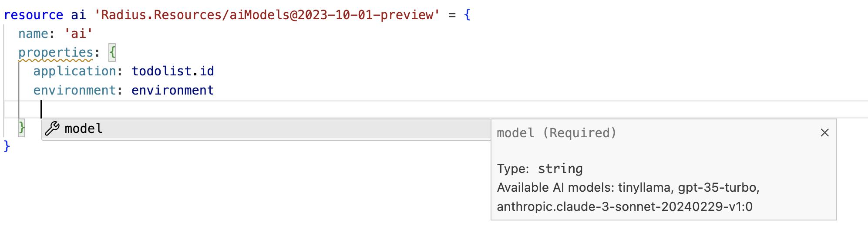The height and width of the screenshot is (244, 868).
Task: Click the blue closing brace of resource
Action: point(7,146)
